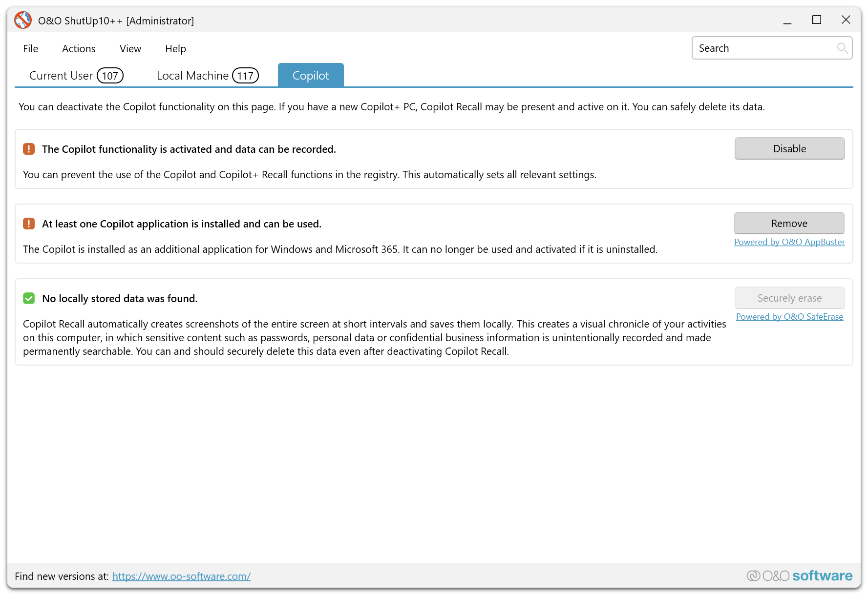Select the Copilot tab
Screen dimensions: 868x595
(x=311, y=76)
